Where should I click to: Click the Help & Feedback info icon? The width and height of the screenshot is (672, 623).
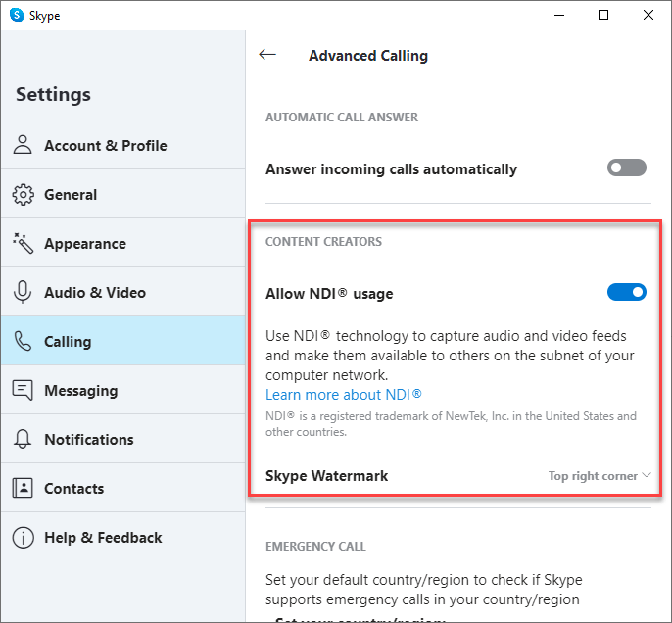point(24,538)
